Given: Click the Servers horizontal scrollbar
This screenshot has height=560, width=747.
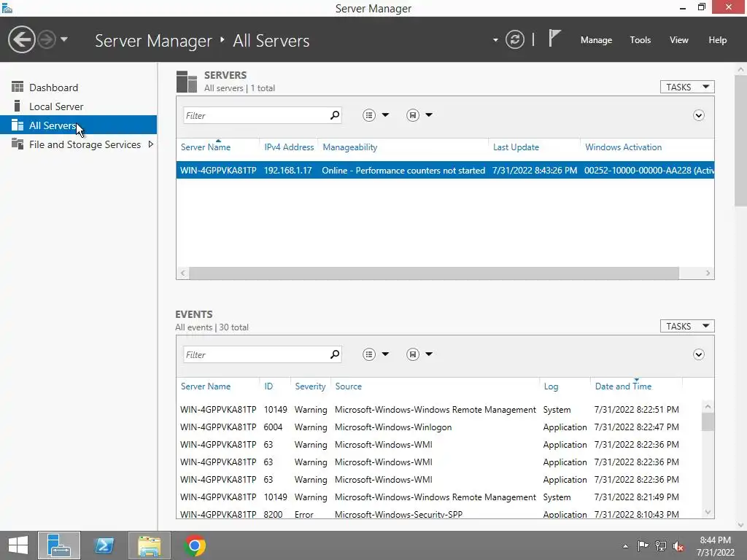Looking at the screenshot, I should 433,273.
